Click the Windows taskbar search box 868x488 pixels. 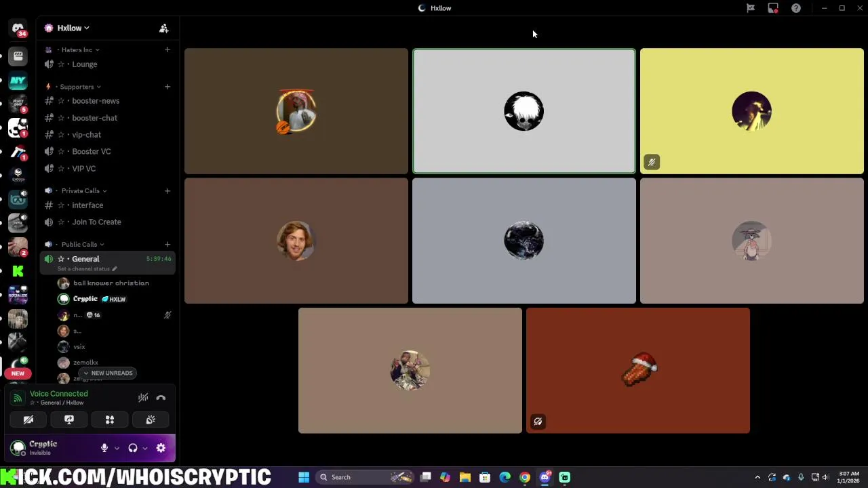click(x=366, y=477)
